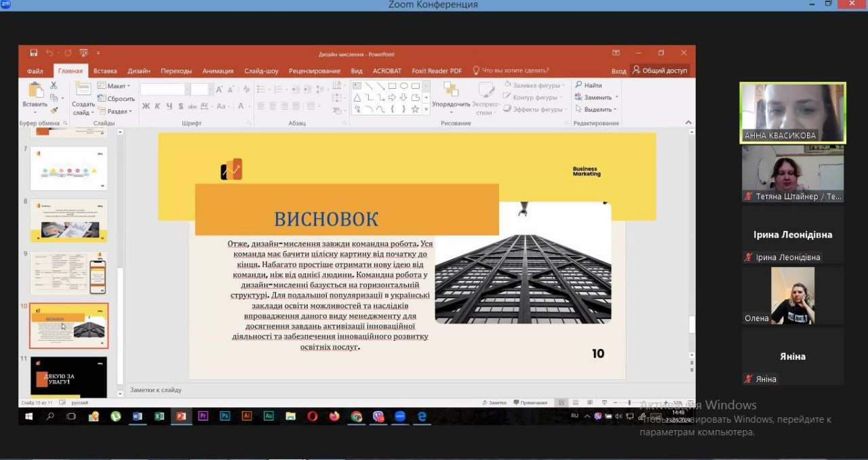
Task: Click the Save icon in quick access toolbar
Action: click(33, 53)
